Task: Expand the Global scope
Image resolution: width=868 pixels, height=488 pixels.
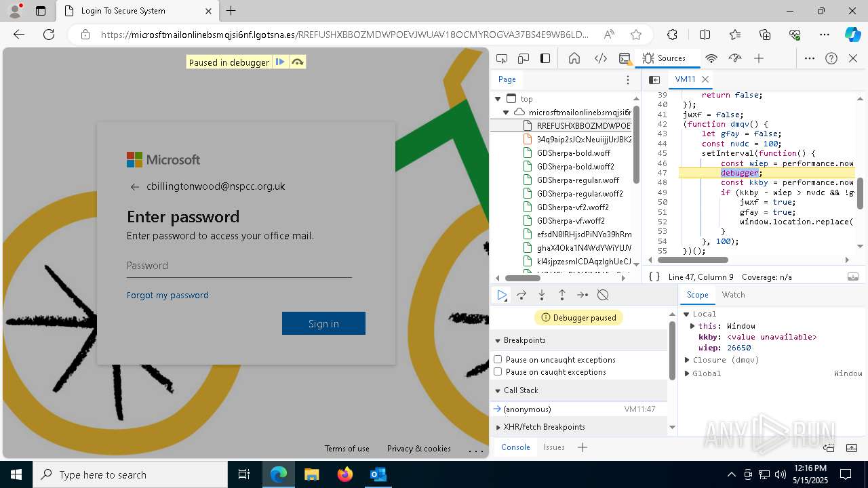Action: 686,373
